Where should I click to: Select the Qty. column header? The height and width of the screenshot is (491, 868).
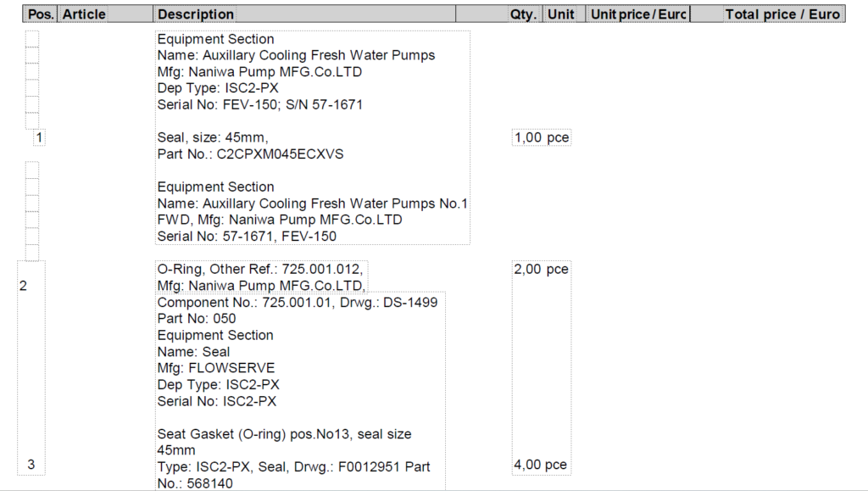click(523, 14)
